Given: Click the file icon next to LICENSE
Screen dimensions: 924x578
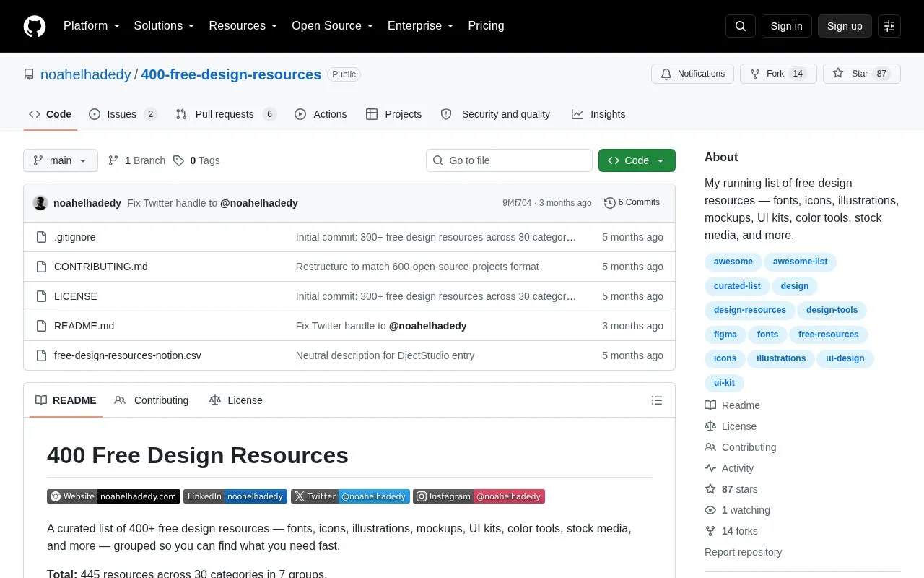Looking at the screenshot, I should (42, 296).
